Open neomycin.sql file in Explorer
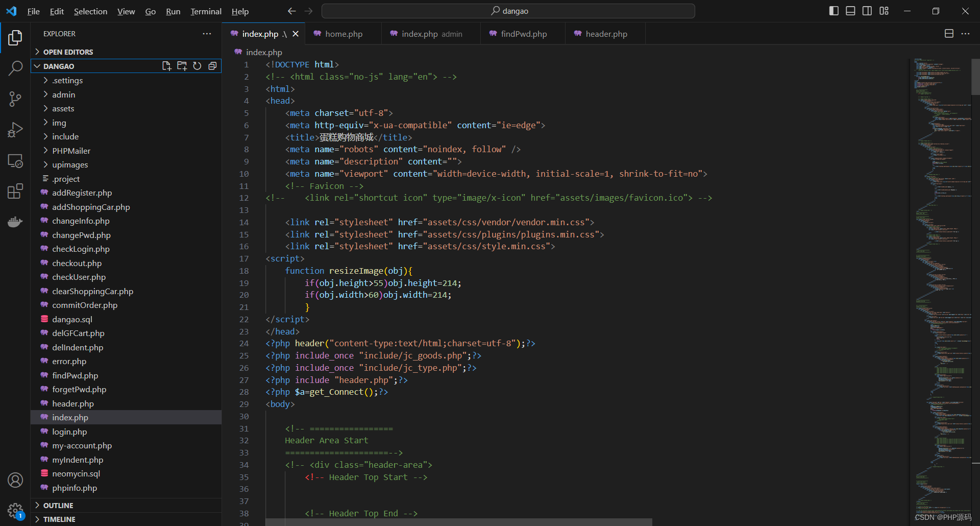The height and width of the screenshot is (526, 980). coord(76,474)
